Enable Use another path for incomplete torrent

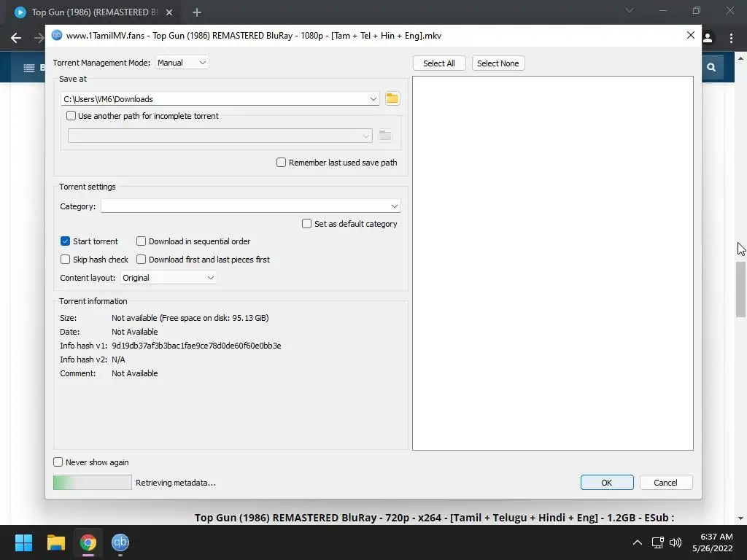click(71, 116)
